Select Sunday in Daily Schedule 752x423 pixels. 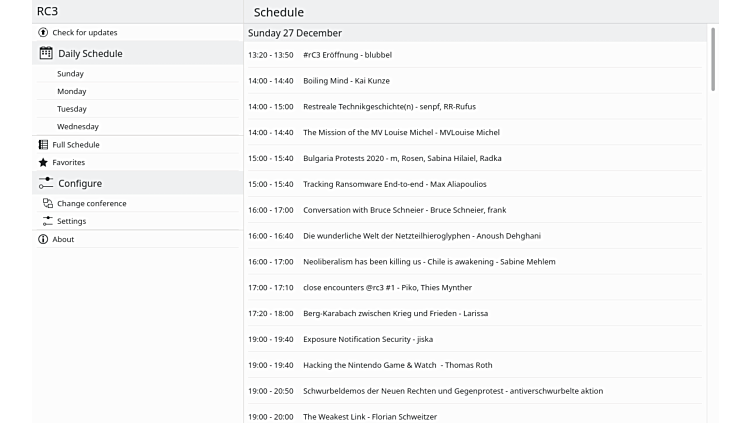coord(70,74)
